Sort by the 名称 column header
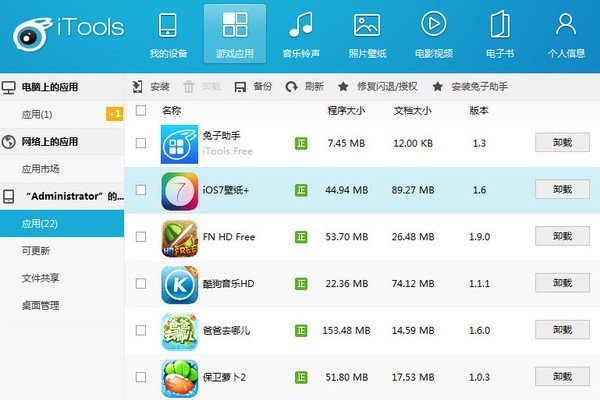The image size is (600, 400). (x=171, y=111)
